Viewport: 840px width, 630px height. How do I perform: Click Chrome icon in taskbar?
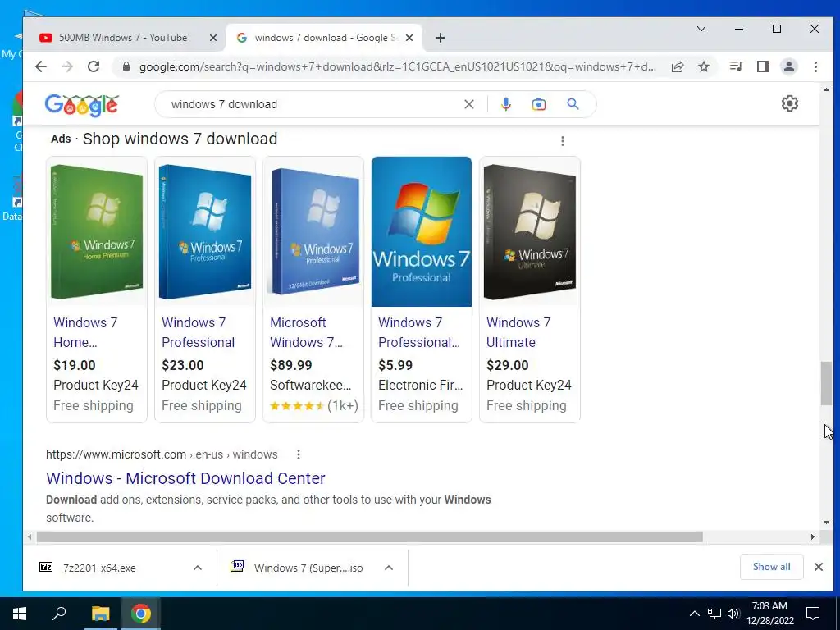click(x=141, y=614)
